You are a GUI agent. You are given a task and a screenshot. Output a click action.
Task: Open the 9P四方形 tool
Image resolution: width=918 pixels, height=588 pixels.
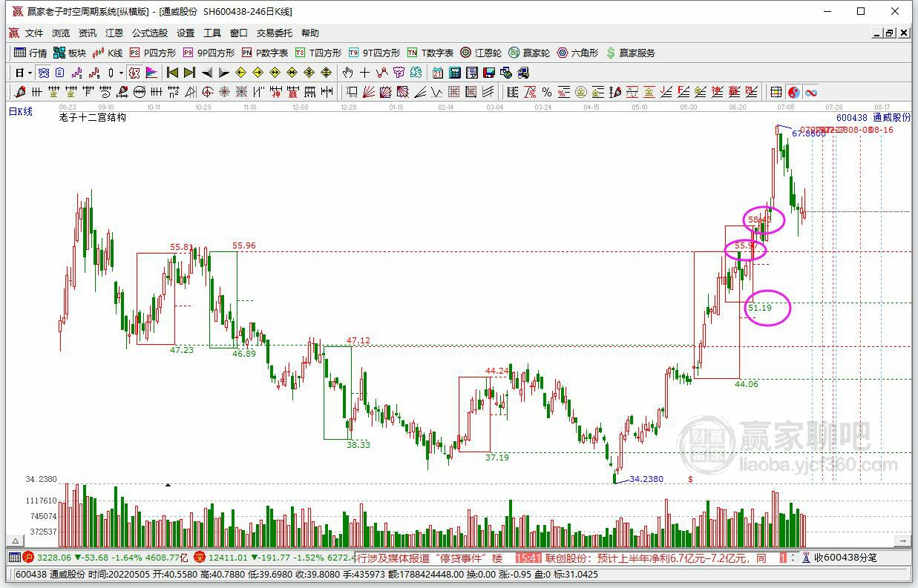tap(209, 53)
